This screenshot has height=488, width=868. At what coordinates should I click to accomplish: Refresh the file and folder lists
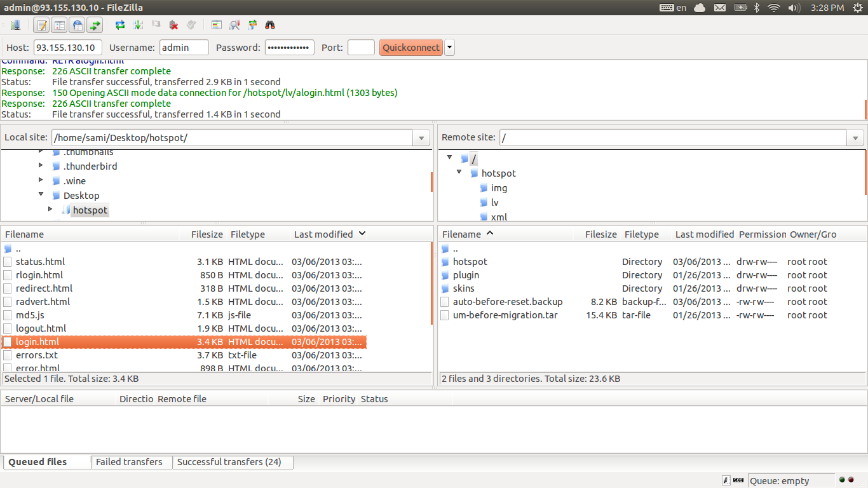point(120,25)
